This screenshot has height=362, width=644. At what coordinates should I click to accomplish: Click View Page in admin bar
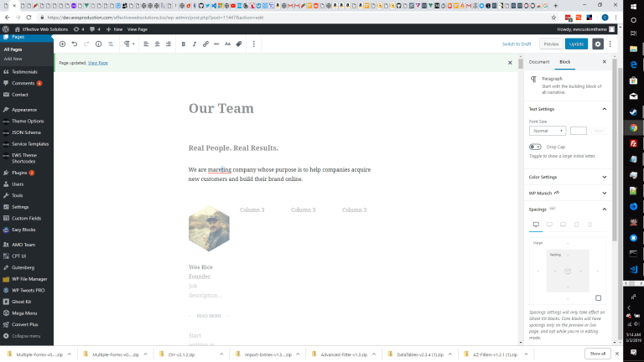point(138,29)
